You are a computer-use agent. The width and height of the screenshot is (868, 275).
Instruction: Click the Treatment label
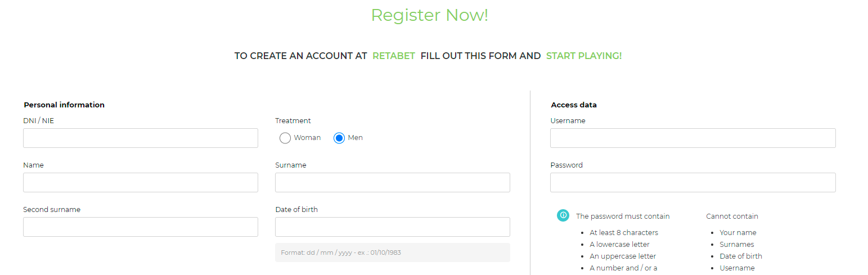[293, 121]
